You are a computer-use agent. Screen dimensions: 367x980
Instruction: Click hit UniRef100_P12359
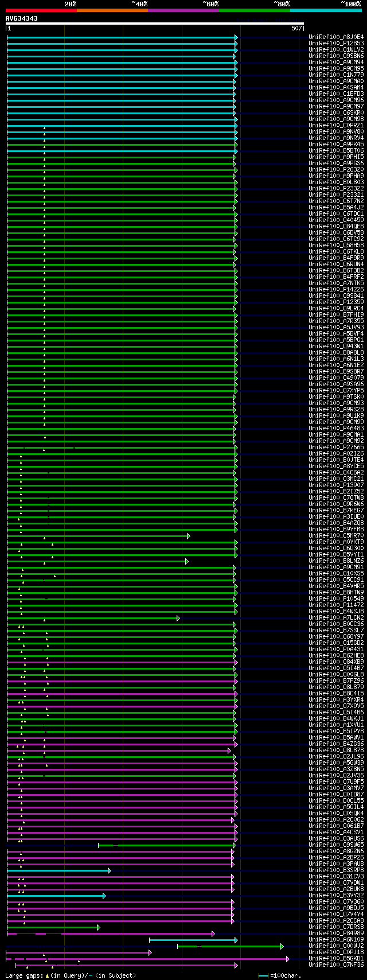coord(336,302)
